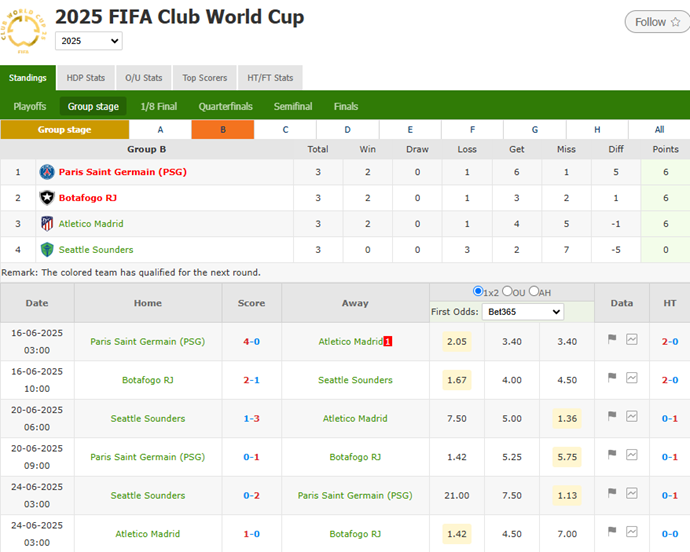Select Group A tab
Viewport: 690px width, 552px height.
tap(160, 130)
